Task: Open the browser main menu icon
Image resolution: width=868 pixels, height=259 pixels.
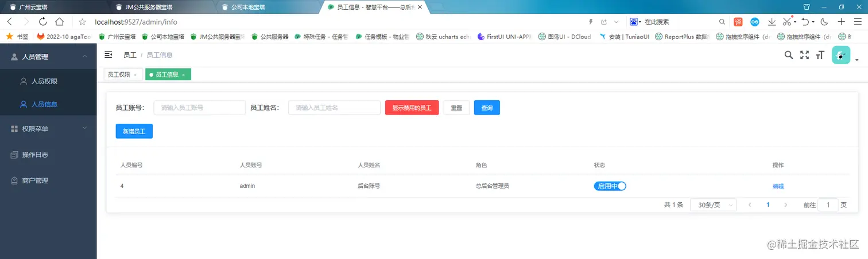Action: pos(857,22)
